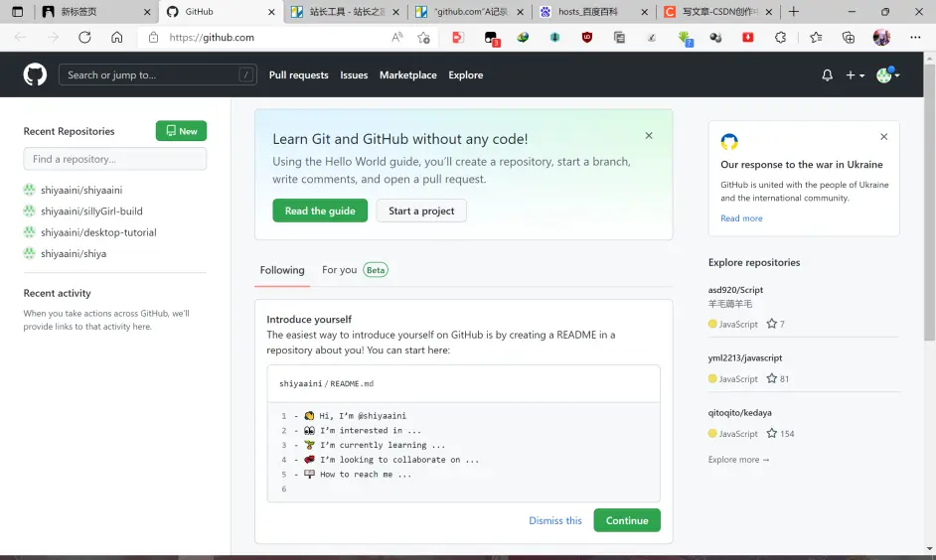This screenshot has width=936, height=560.
Task: Dismiss the Learn Git and GitHub banner
Action: coord(649,135)
